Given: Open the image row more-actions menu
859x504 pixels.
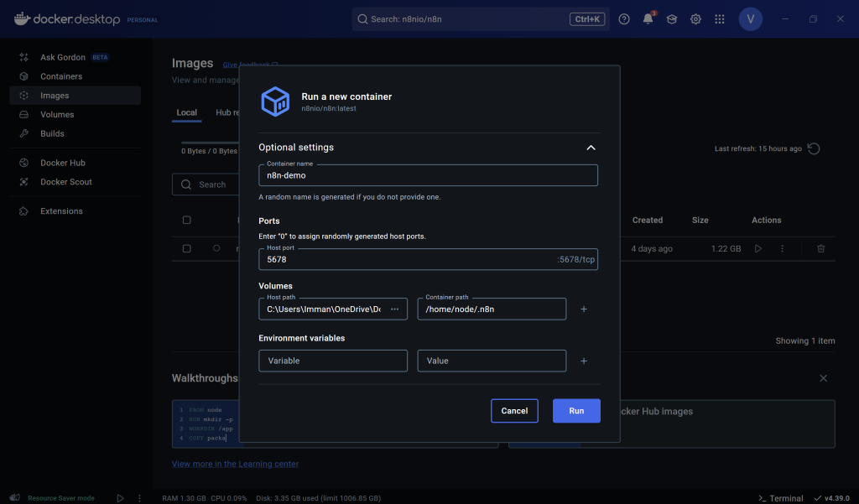Looking at the screenshot, I should point(783,249).
